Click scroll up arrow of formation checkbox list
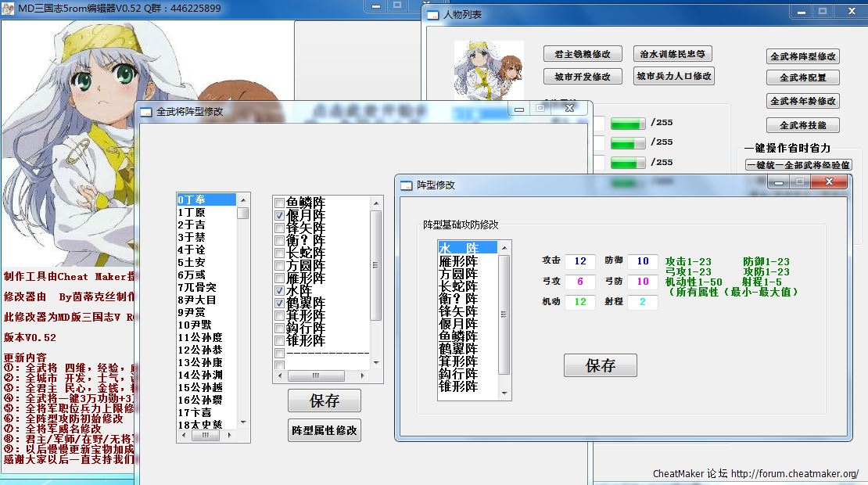The image size is (868, 485). tap(375, 203)
